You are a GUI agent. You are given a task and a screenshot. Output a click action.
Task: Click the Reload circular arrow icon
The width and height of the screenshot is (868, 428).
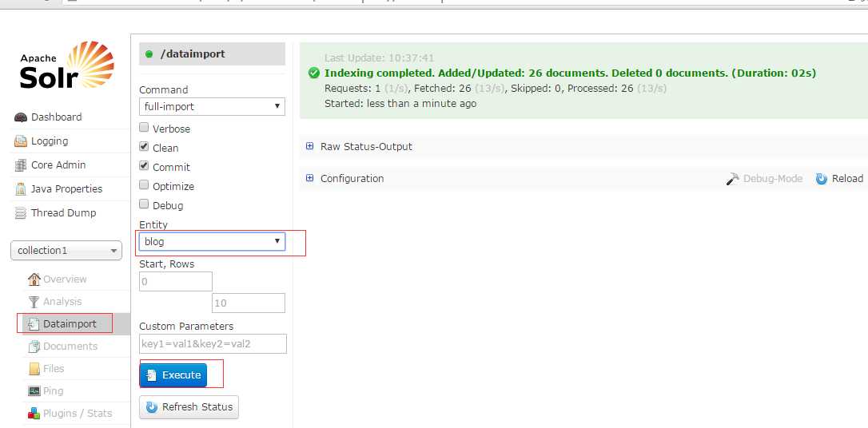pos(822,179)
